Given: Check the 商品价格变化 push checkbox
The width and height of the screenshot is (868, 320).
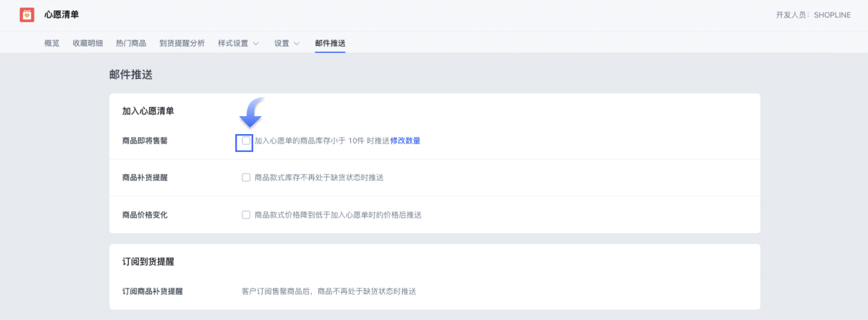Looking at the screenshot, I should point(246,215).
